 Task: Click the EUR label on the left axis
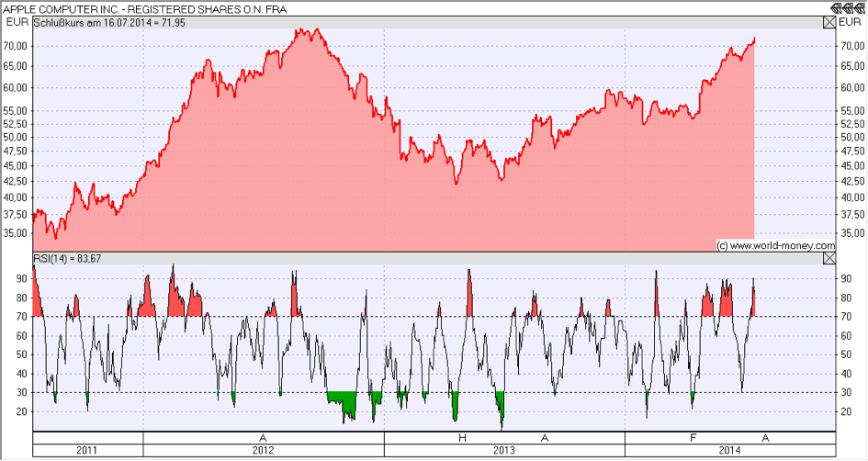17,23
